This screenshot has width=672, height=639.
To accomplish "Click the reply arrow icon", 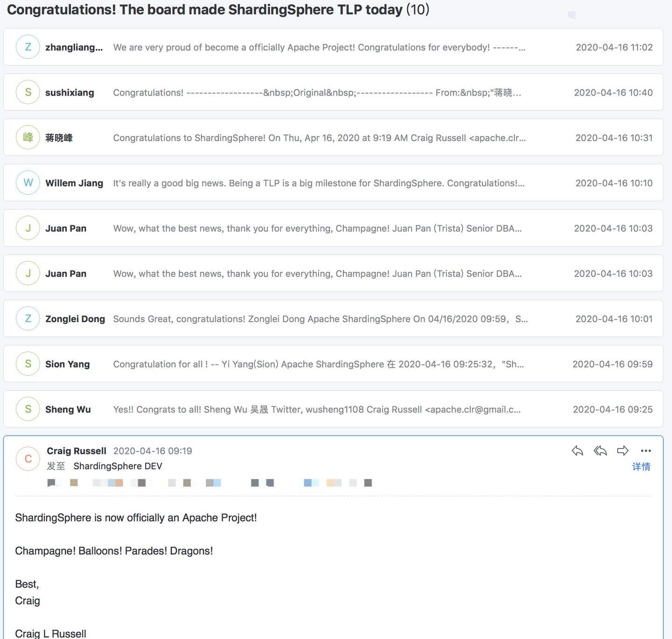I will 577,451.
